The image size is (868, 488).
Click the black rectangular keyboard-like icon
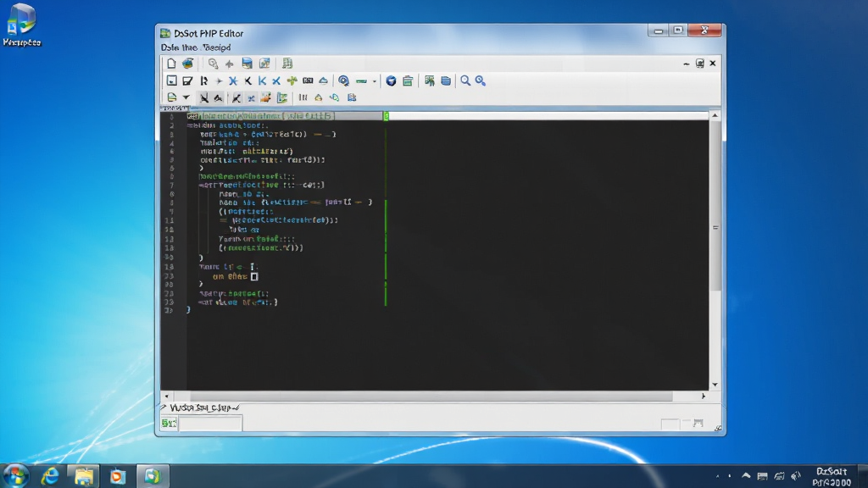(x=308, y=80)
